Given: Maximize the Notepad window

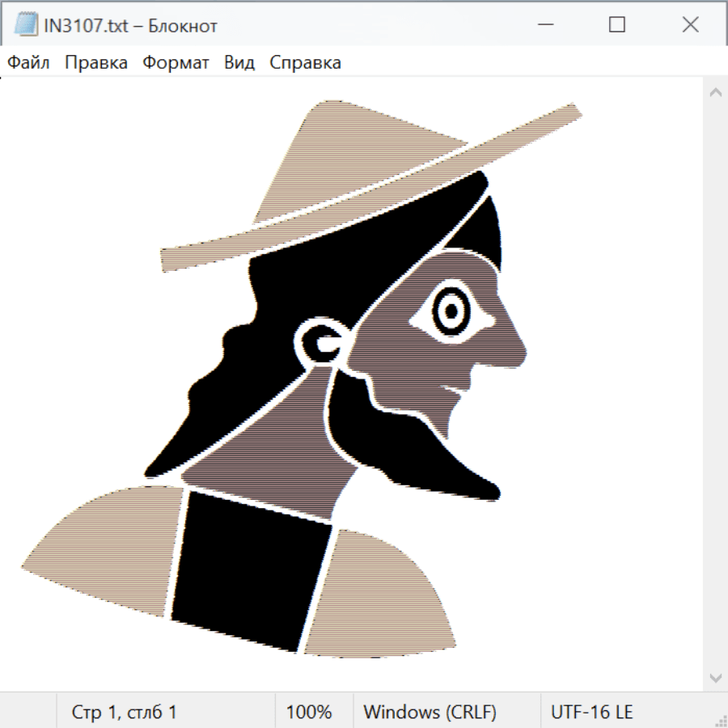Looking at the screenshot, I should (617, 25).
